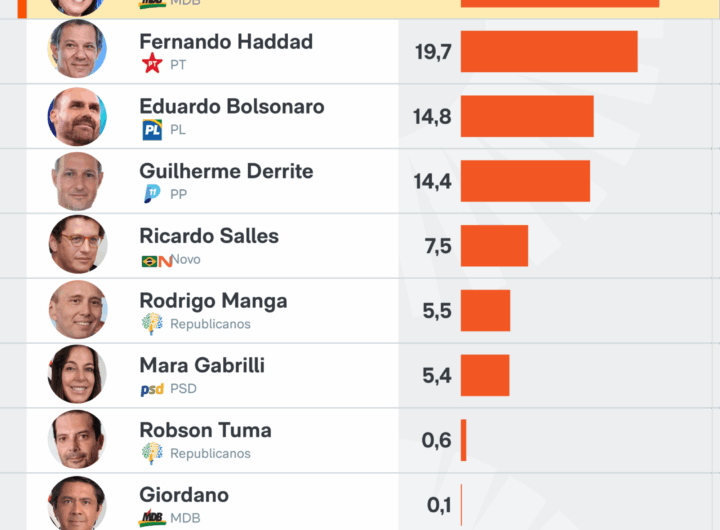The width and height of the screenshot is (720, 530).
Task: Click the PL party logo under Eduardo Bolsonaro
Action: (x=152, y=130)
